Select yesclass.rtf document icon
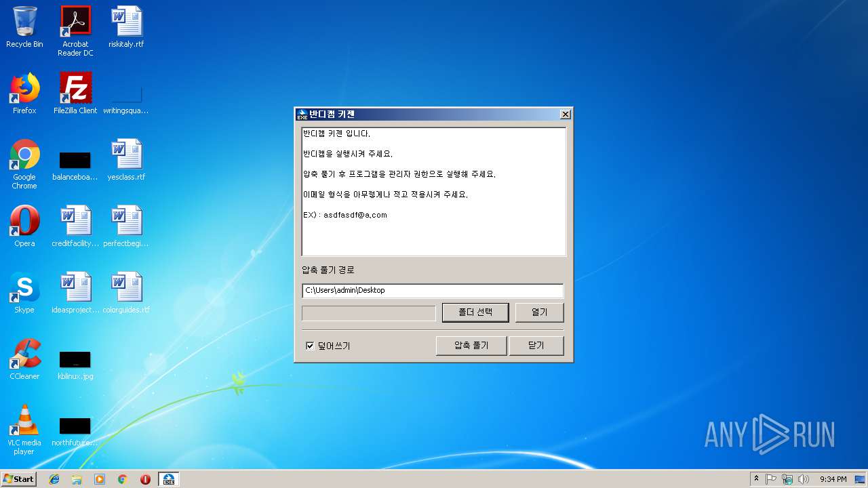This screenshot has width=868, height=488. pyautogui.click(x=126, y=160)
